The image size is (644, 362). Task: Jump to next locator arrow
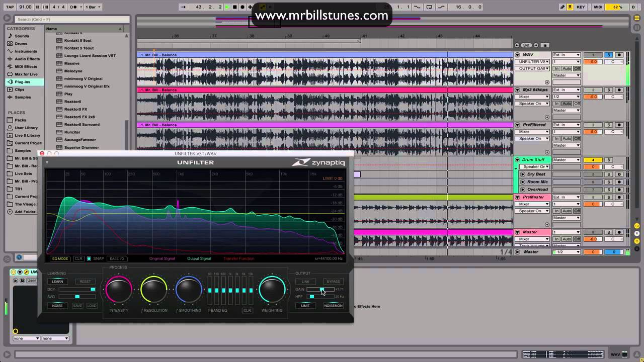coord(535,45)
